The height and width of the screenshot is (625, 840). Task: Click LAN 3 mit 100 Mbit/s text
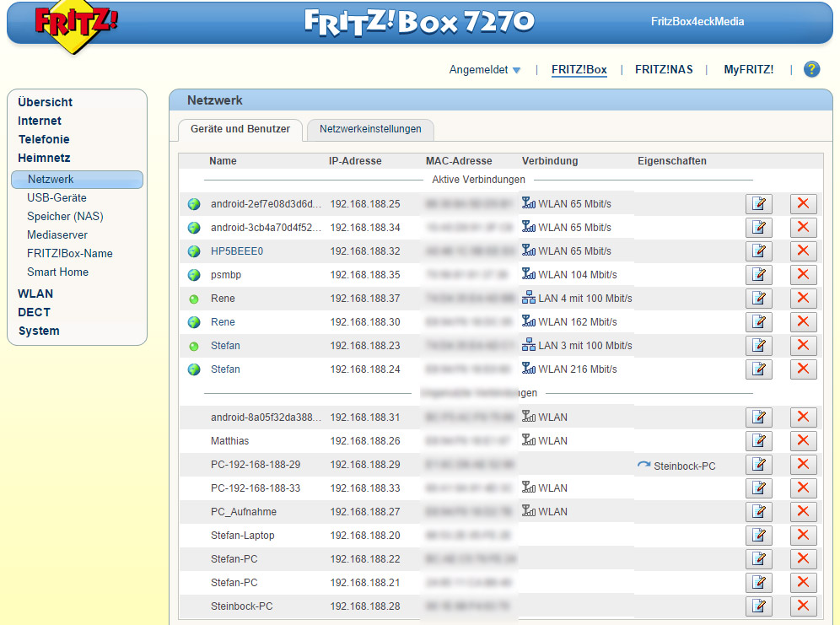click(x=585, y=346)
